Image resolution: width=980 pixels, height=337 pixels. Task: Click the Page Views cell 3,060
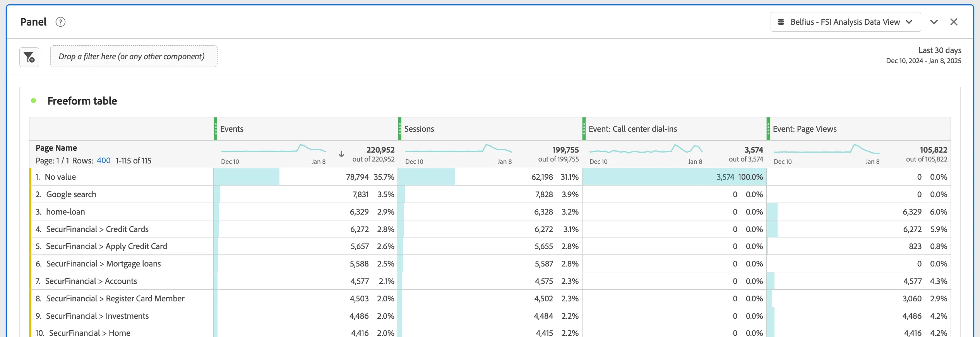coord(859,299)
